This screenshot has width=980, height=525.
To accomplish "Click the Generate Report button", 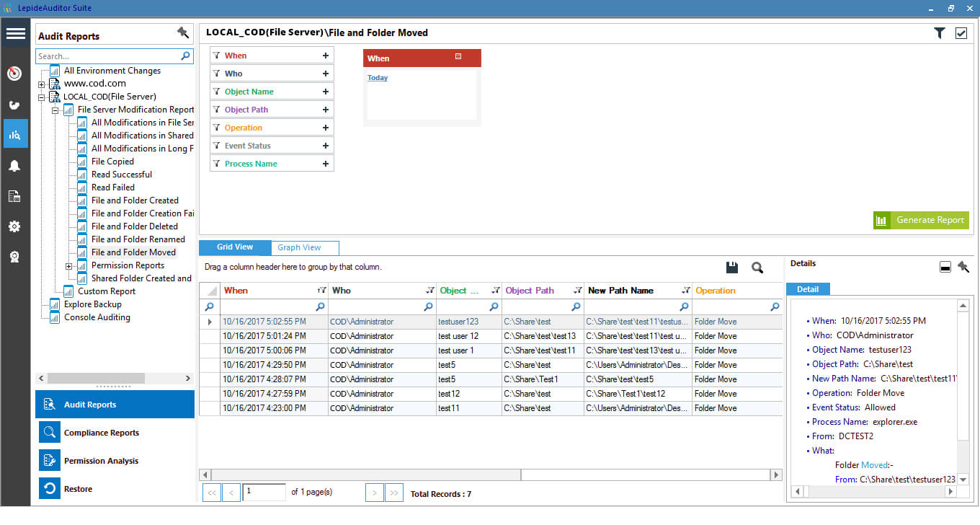I will [x=921, y=220].
